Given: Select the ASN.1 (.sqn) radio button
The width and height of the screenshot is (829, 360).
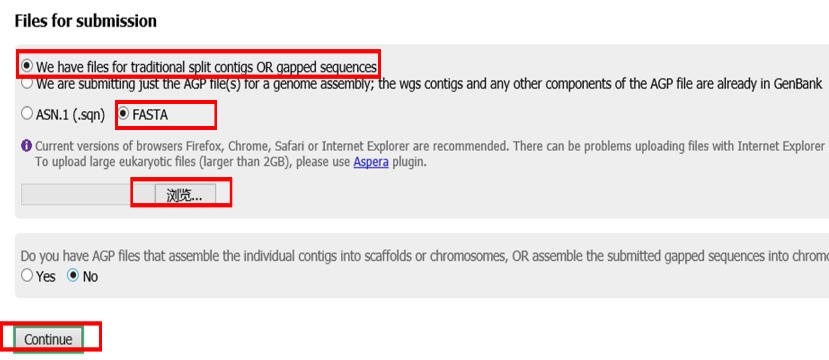Looking at the screenshot, I should (x=26, y=114).
